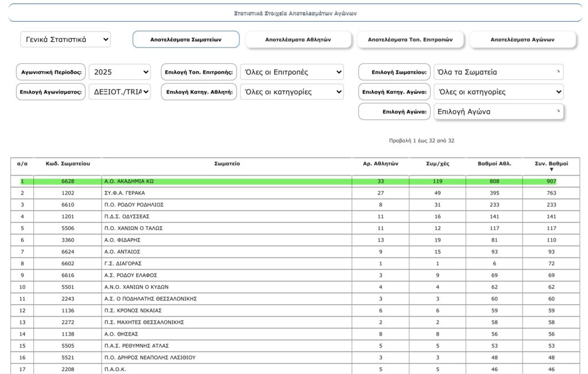Viewport: 588px width, 374px height.
Task: Expand the ΔΕΞΙΟΤ./TRIAL event dropdown
Action: [x=119, y=92]
